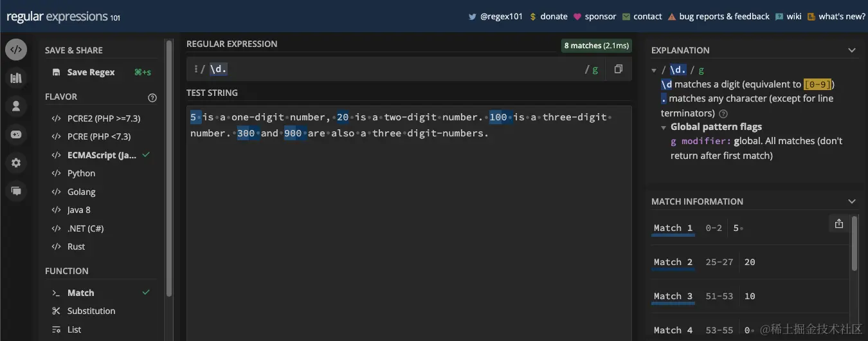Select PCRE (PHP <7.3) flavor
868x341 pixels.
100,136
